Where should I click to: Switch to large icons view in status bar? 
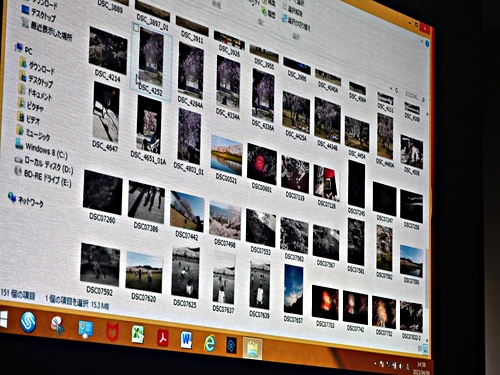[425, 350]
